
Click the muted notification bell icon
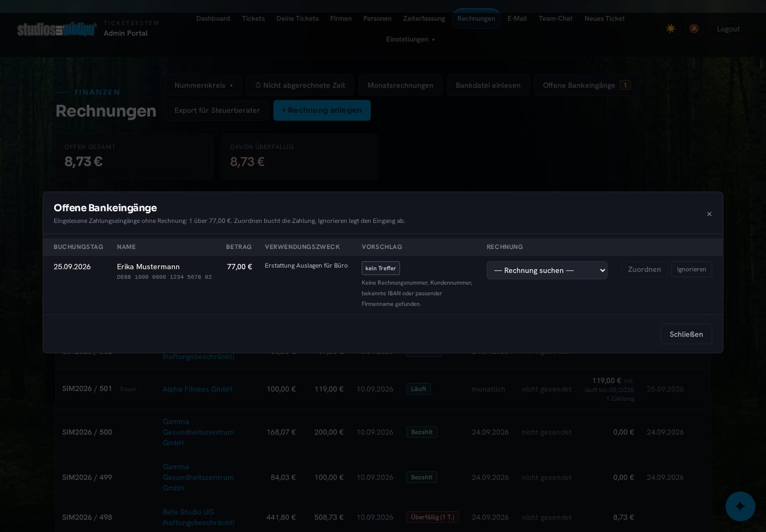[x=694, y=28]
